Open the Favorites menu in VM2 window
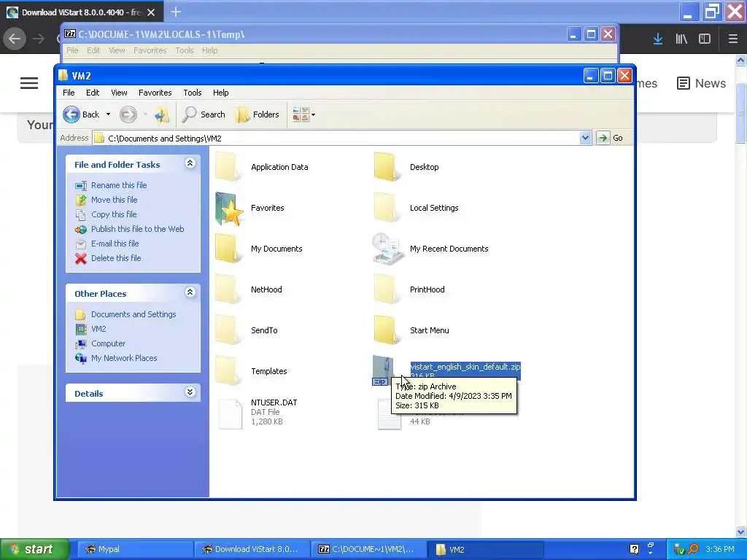747x560 pixels. (x=155, y=93)
